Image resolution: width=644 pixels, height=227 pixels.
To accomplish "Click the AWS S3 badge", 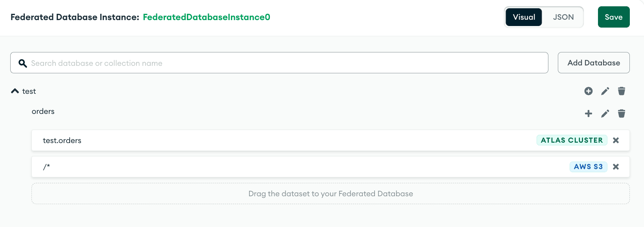I will [x=588, y=167].
